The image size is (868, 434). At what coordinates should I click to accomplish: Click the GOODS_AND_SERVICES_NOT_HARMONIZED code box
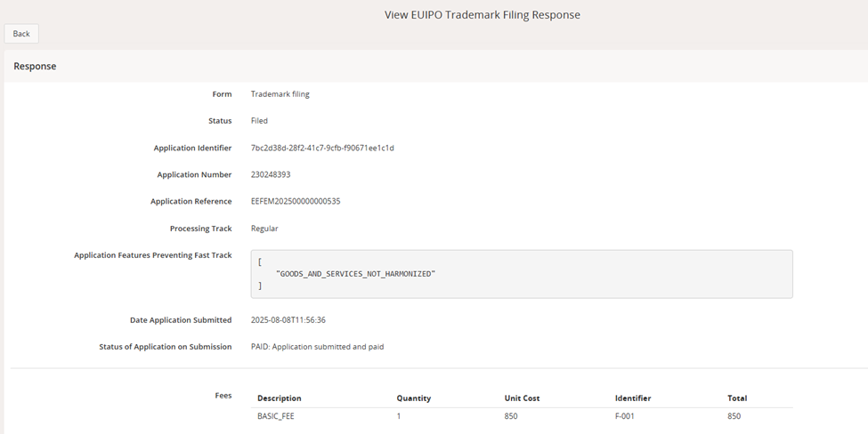click(522, 274)
